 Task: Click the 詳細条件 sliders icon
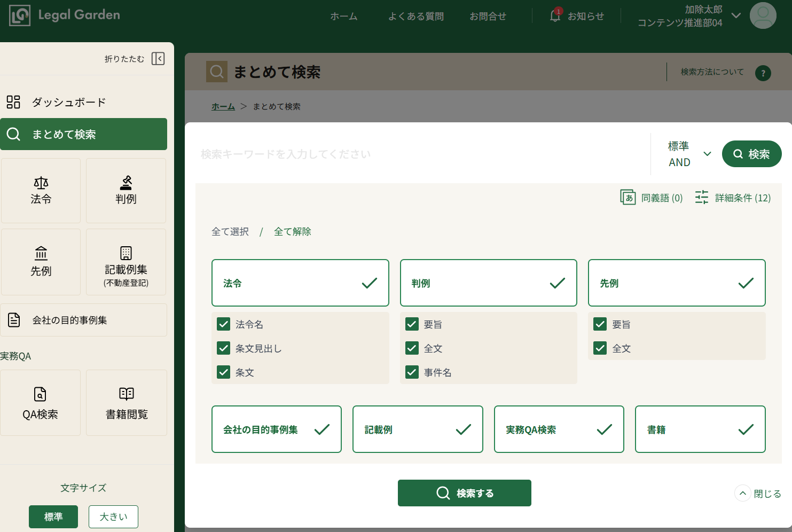(702, 197)
